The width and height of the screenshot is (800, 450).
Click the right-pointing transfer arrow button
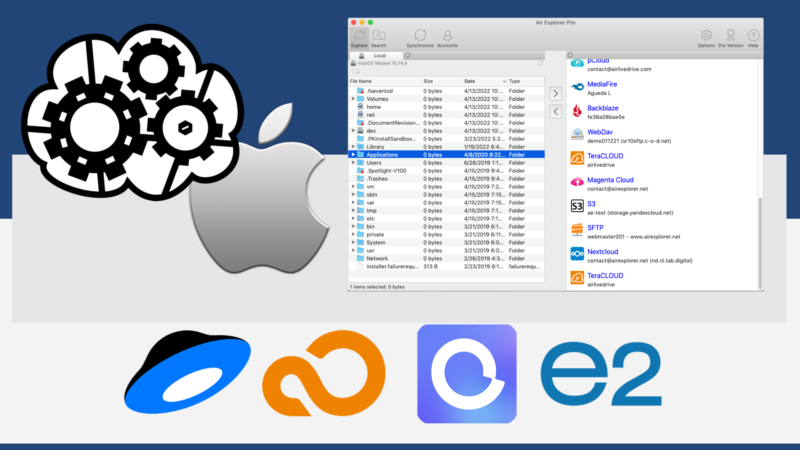556,93
